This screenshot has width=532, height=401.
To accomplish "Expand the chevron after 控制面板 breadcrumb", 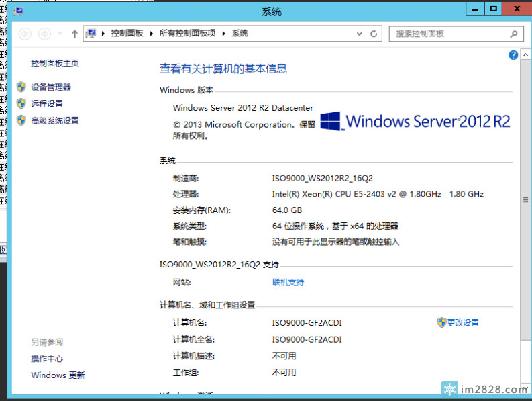I will pos(152,34).
